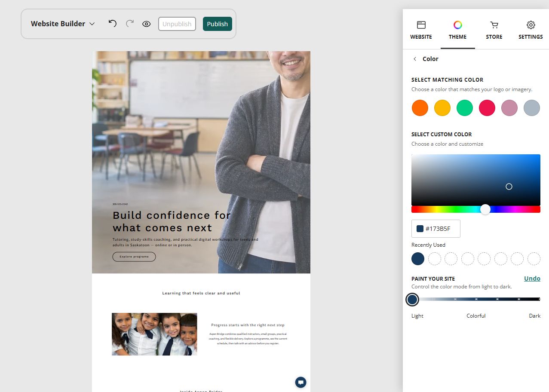
Task: Select the navy recently used color
Action: tap(418, 259)
